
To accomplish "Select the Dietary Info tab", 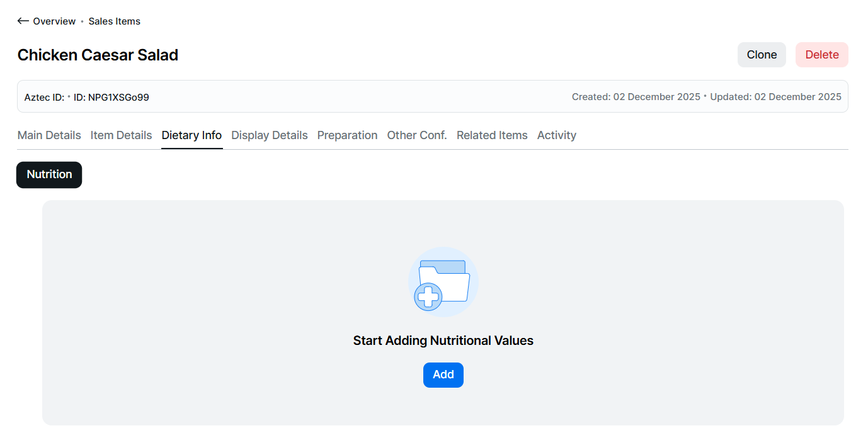I will point(191,135).
